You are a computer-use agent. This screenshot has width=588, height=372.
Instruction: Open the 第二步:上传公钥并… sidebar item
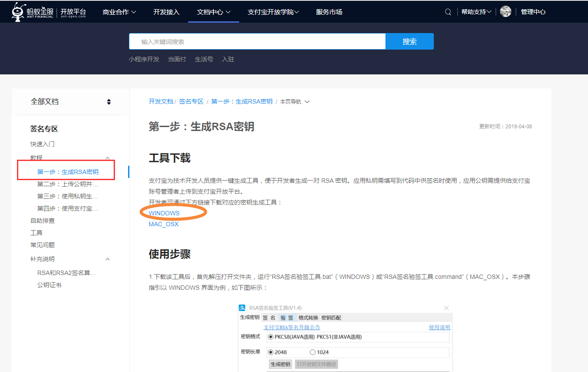[68, 184]
